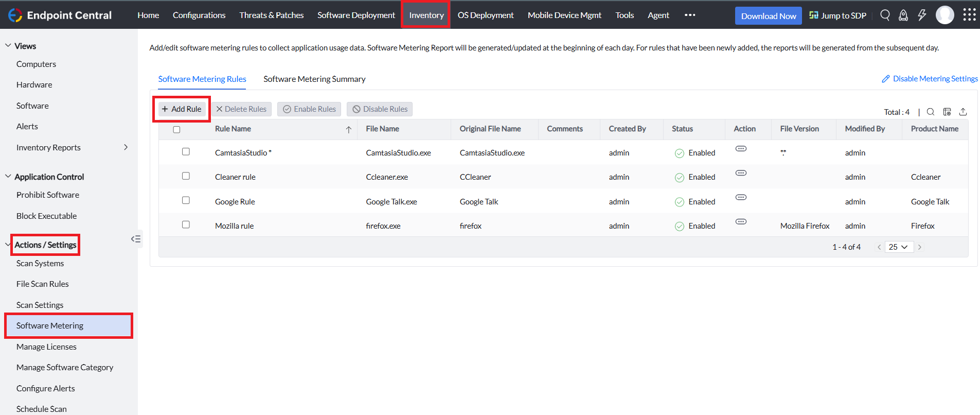Image resolution: width=980 pixels, height=415 pixels.
Task: Open the OS Deployment menu
Action: (x=485, y=15)
